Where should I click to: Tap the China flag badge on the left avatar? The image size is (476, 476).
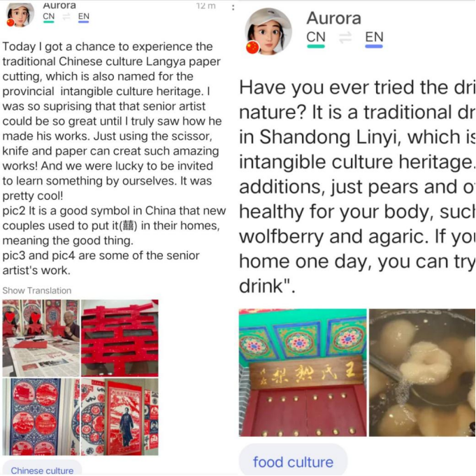pos(10,23)
